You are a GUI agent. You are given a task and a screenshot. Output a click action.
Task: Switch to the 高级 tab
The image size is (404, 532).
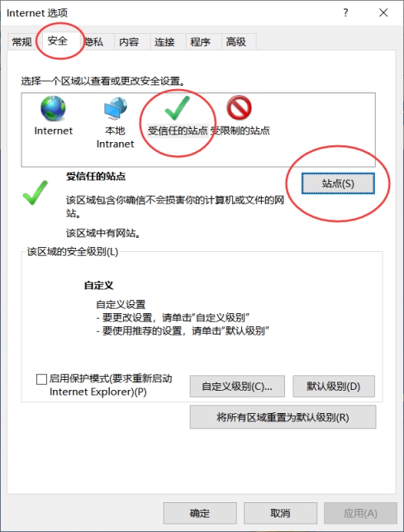click(x=235, y=42)
